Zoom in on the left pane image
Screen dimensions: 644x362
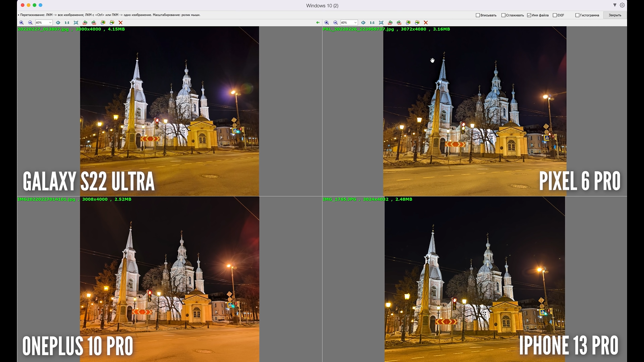point(21,23)
